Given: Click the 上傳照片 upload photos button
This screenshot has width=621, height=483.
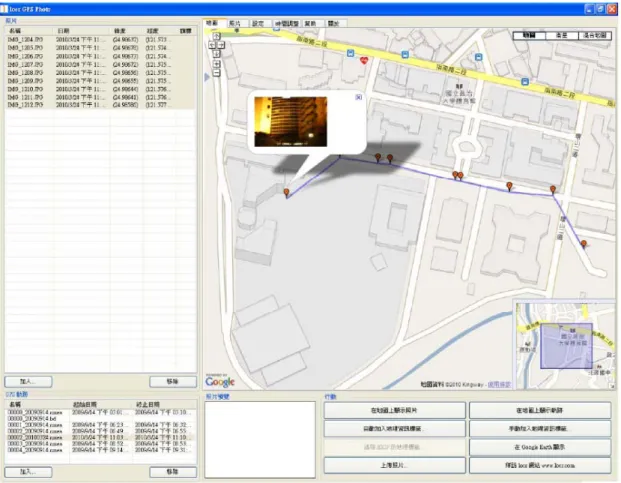Looking at the screenshot, I should pos(394,466).
